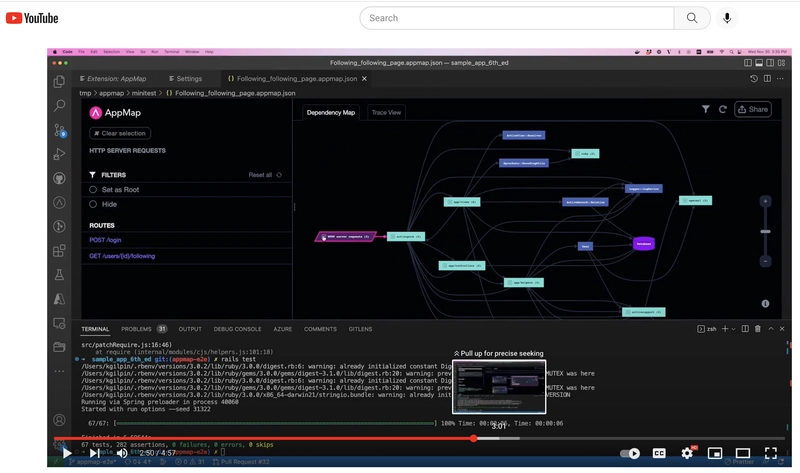The width and height of the screenshot is (800, 473).
Task: Maximize the terminal panel with chevron up
Action: 771,329
